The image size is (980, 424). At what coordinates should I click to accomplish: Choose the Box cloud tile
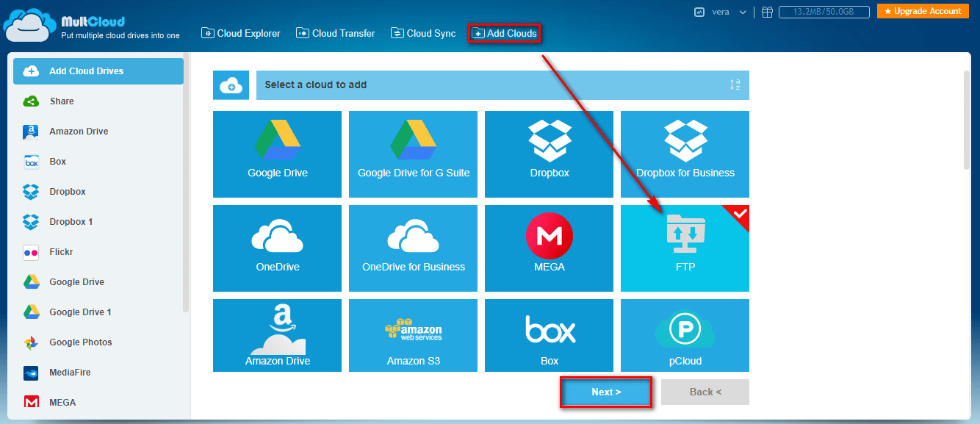549,335
